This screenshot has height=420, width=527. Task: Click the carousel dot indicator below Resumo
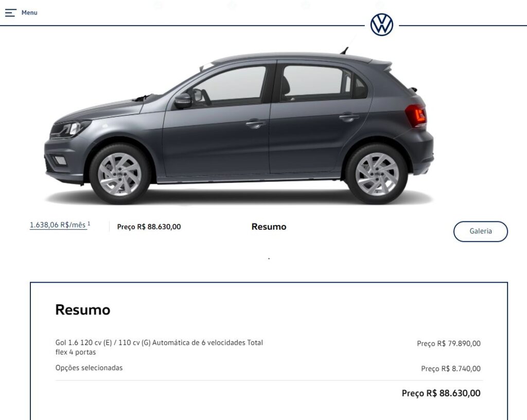[x=269, y=258]
